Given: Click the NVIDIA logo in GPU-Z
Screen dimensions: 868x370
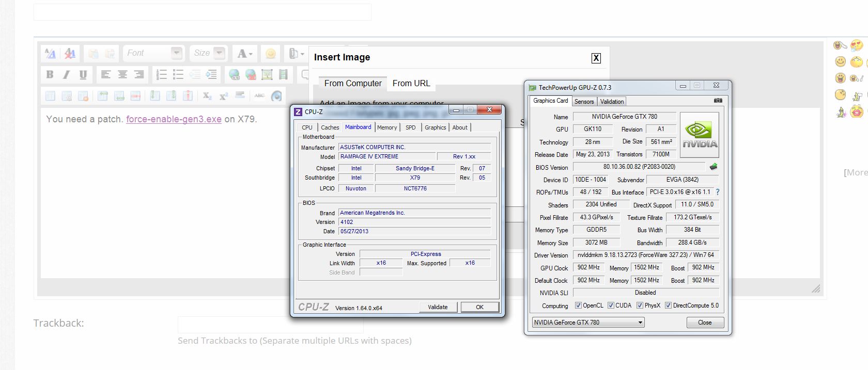Looking at the screenshot, I should coord(700,135).
